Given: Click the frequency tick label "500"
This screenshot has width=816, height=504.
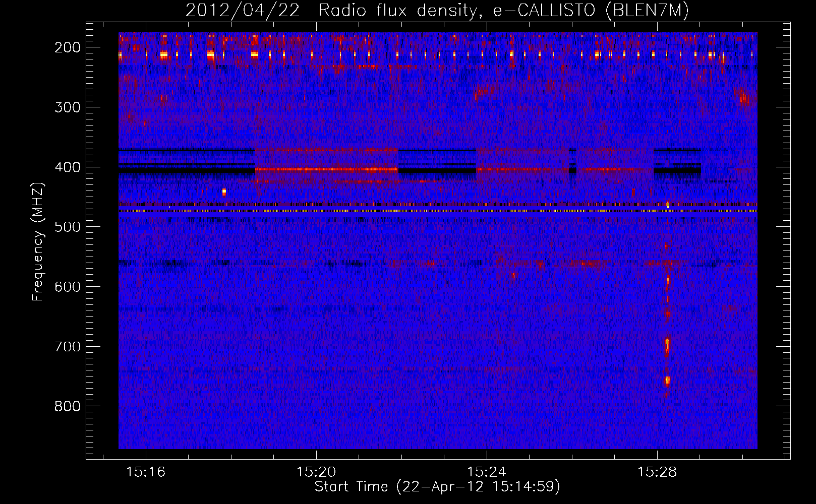Looking at the screenshot, I should click(x=68, y=227).
